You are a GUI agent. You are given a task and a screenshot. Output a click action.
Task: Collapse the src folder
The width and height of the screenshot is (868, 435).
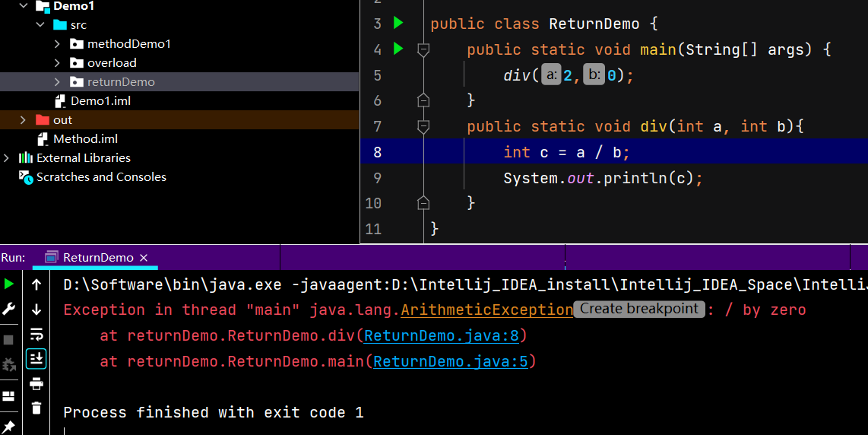coord(40,25)
